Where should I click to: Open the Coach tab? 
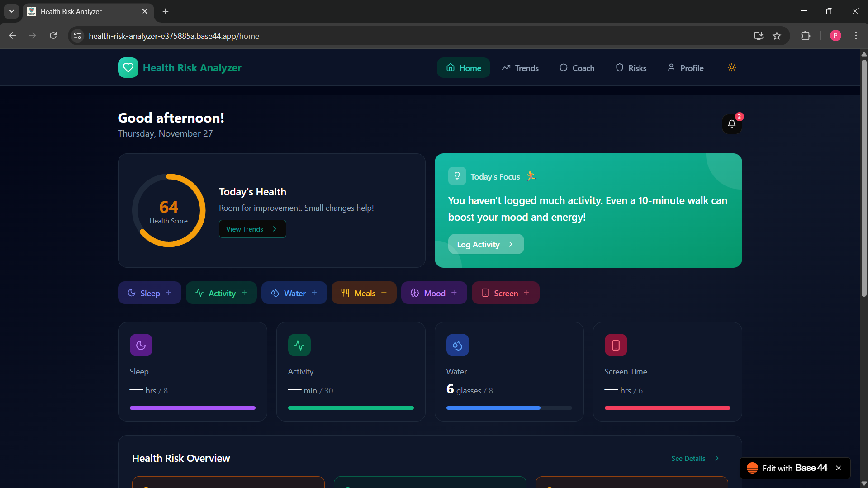tap(577, 68)
